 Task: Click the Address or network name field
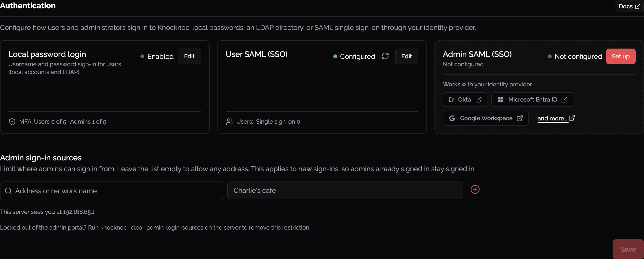pyautogui.click(x=111, y=191)
